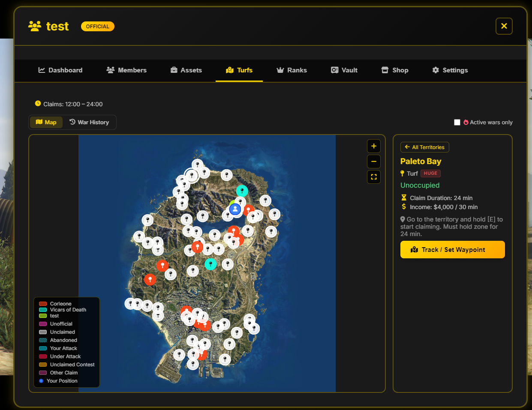The image size is (532, 410).
Task: Click the HUGE size badge
Action: click(x=430, y=174)
